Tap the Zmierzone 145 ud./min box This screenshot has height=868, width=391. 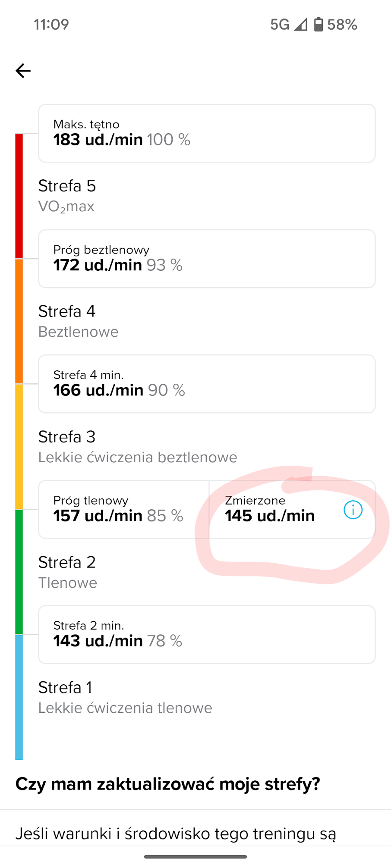pos(292,509)
